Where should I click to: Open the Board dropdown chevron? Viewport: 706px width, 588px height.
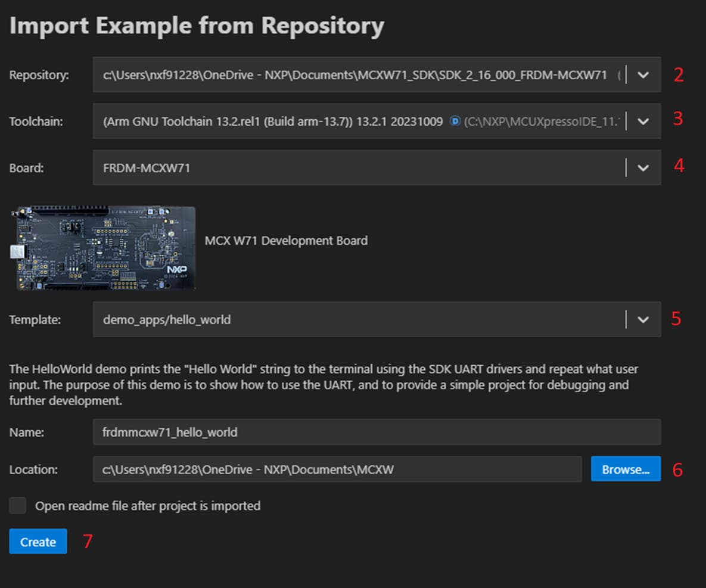(x=643, y=168)
